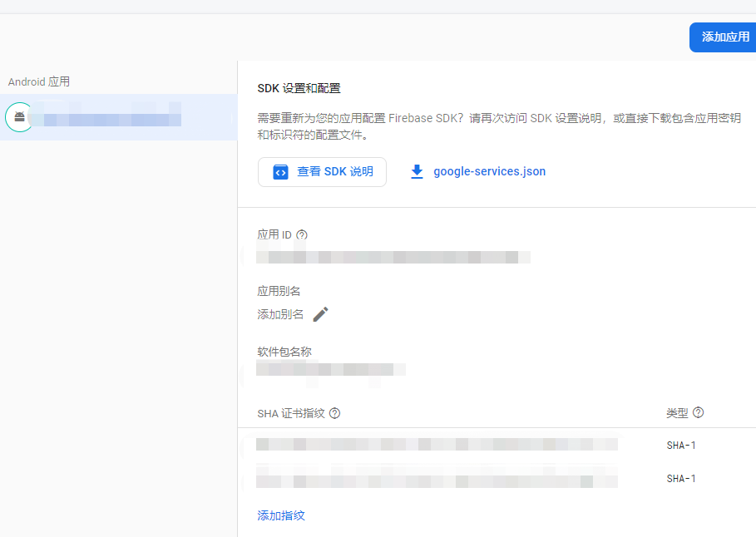Select the Android robot icon in sidebar
Screen dimensions: 756x537
pyautogui.click(x=18, y=117)
